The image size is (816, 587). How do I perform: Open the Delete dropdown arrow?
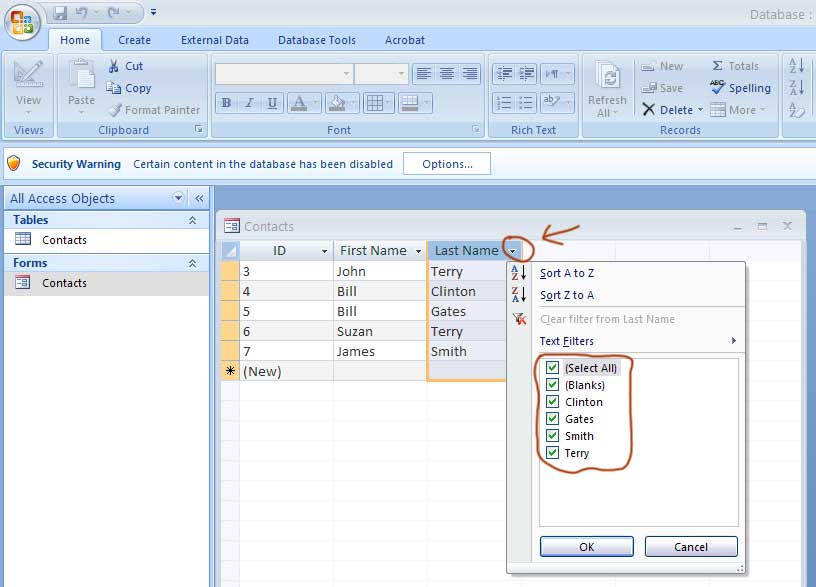click(x=700, y=109)
